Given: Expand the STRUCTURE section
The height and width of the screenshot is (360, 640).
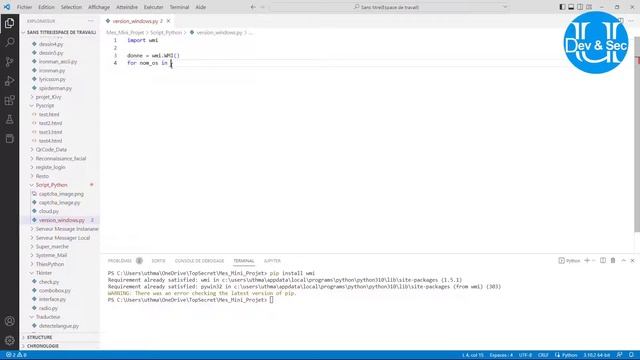Looking at the screenshot, I should point(40,338).
